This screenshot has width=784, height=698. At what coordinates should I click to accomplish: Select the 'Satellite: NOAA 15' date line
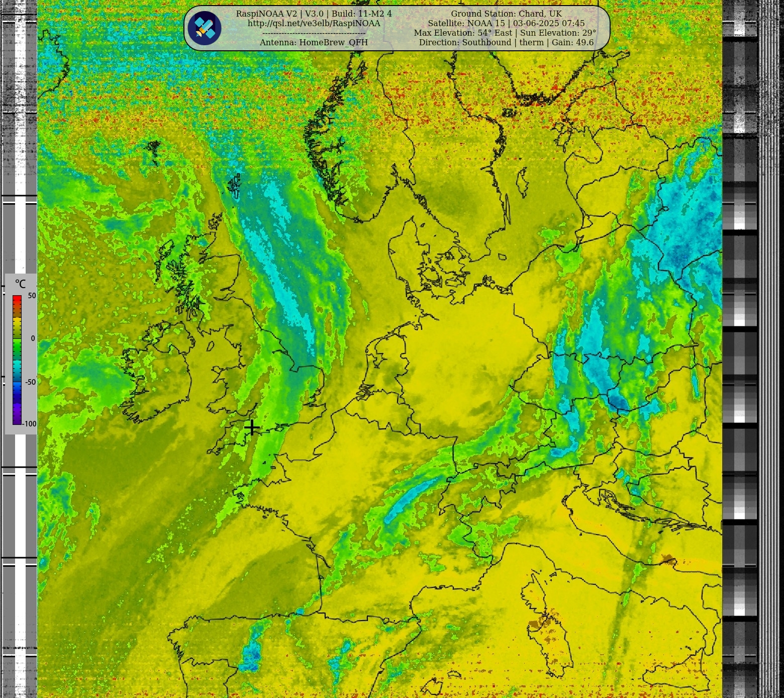506,23
